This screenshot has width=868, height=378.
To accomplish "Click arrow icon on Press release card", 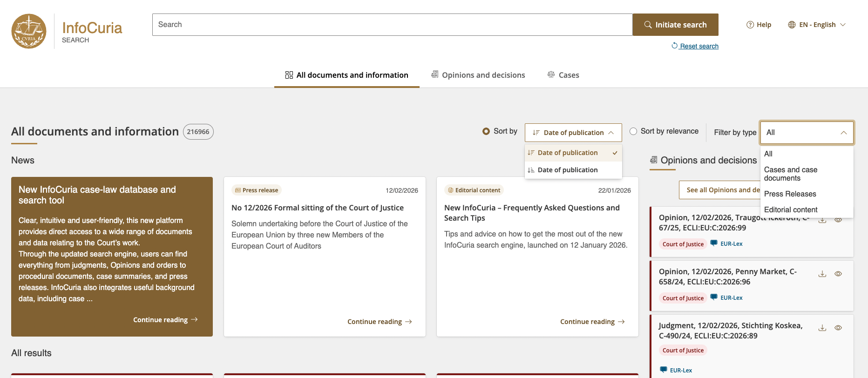I will [408, 322].
